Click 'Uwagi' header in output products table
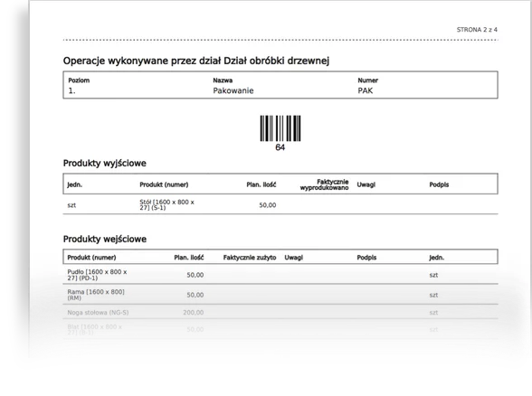532x396 pixels. tap(366, 184)
